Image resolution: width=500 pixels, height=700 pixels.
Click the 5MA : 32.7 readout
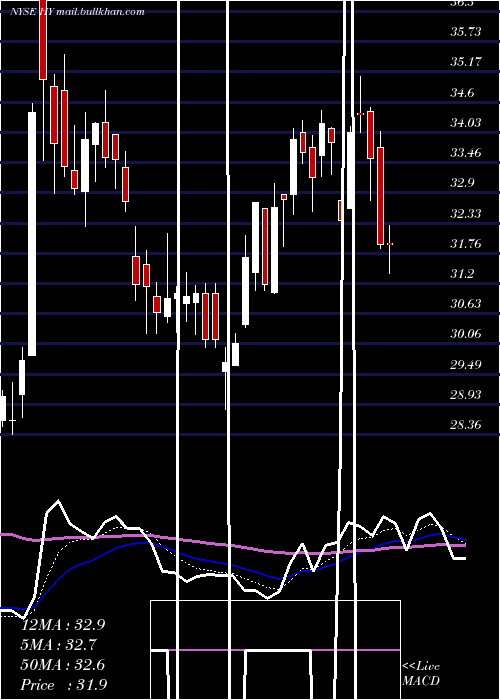point(59,645)
